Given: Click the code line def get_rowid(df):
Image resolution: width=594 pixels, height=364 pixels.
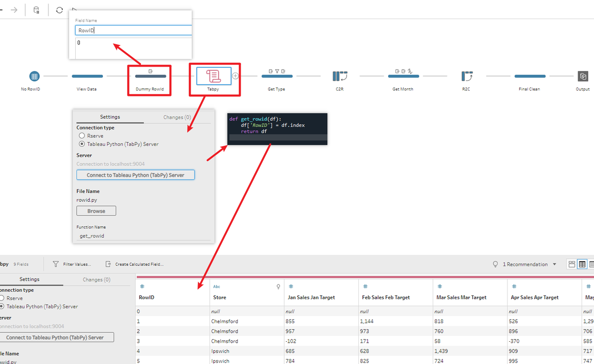Looking at the screenshot, I should pyautogui.click(x=255, y=119).
